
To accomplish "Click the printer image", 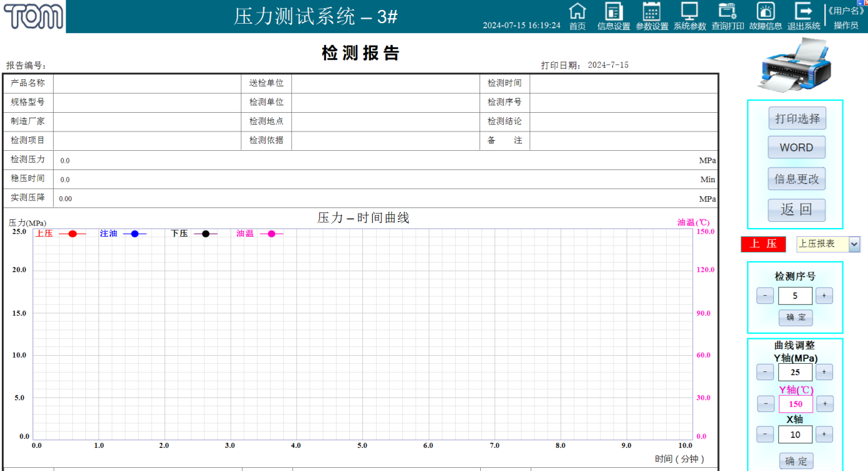I will click(x=794, y=64).
